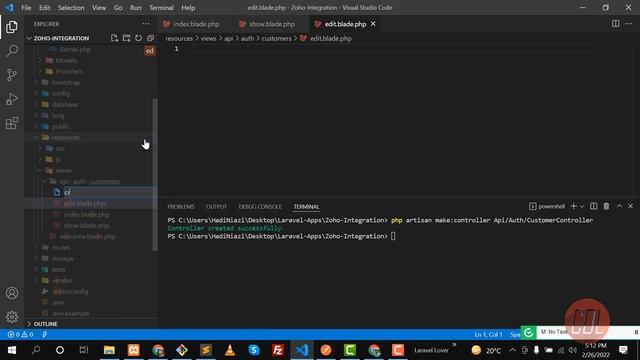Refresh the explorer file tree
640x360 pixels.
point(138,38)
